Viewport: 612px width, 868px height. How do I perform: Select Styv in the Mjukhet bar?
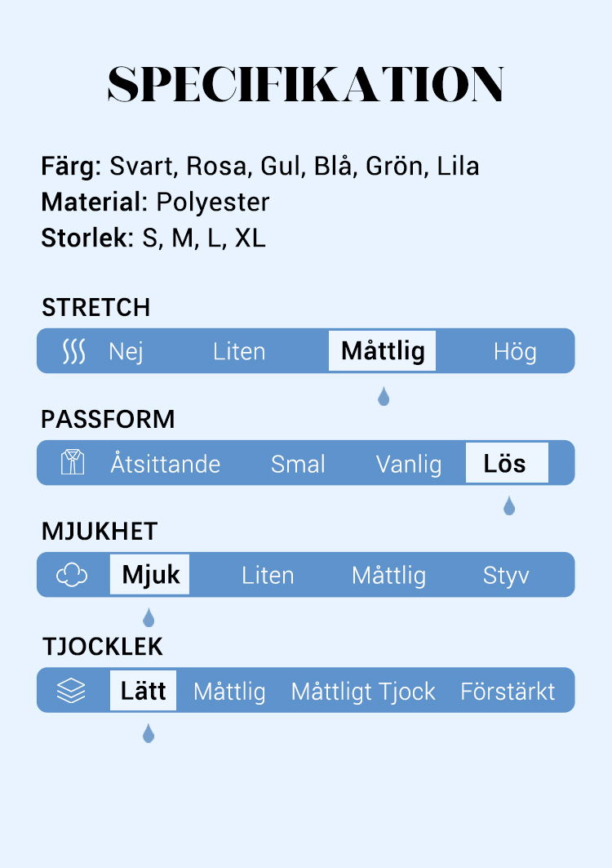coord(506,576)
